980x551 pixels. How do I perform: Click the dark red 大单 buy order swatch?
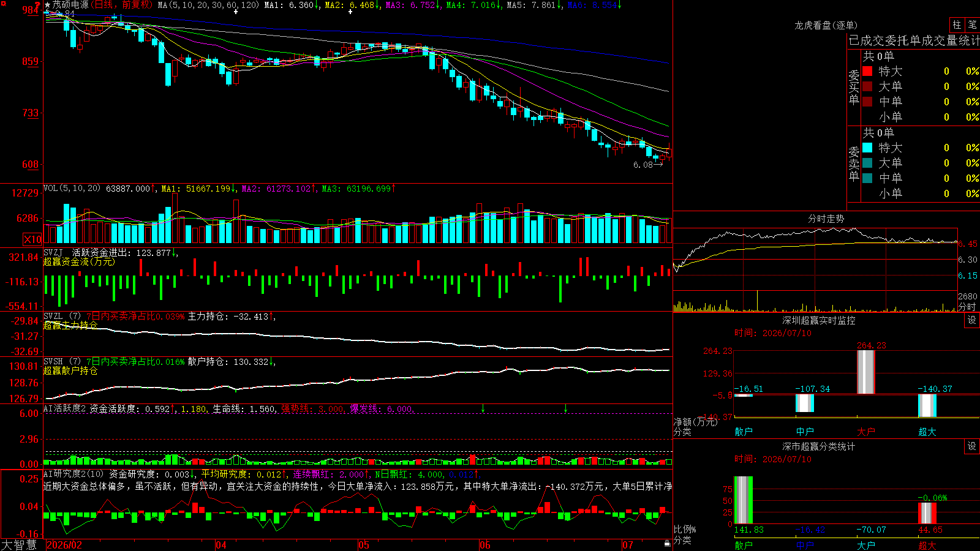[x=867, y=86]
